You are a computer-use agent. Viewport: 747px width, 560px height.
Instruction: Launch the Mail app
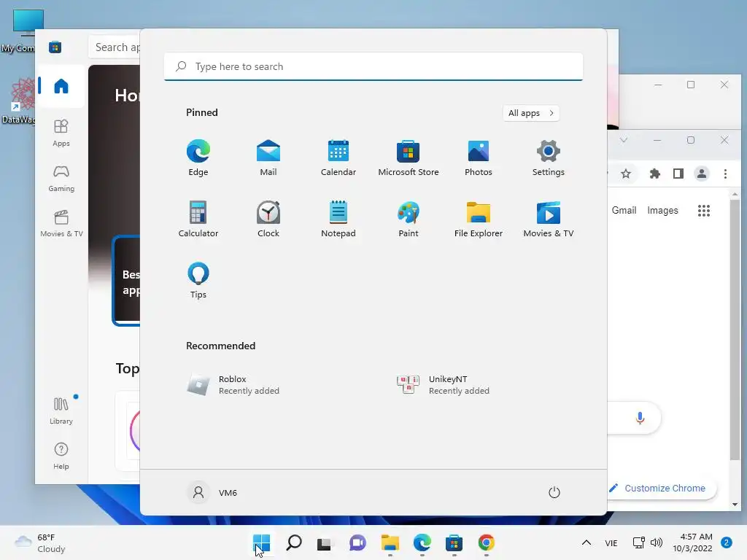[268, 158]
